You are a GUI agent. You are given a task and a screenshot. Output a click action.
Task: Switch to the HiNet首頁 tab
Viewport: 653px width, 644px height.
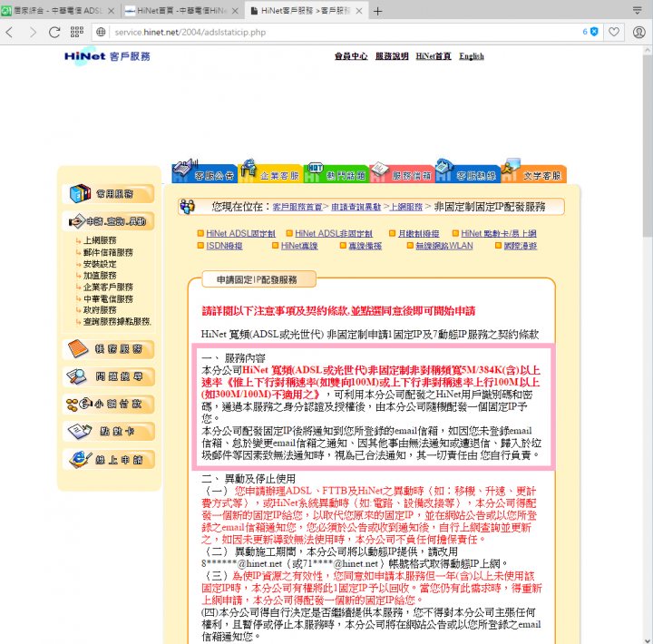pos(182,11)
